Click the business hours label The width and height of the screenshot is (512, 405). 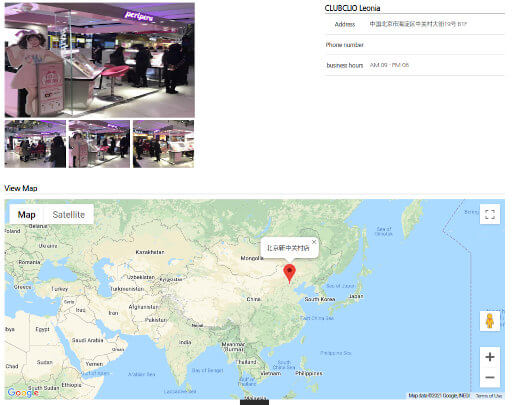point(345,65)
